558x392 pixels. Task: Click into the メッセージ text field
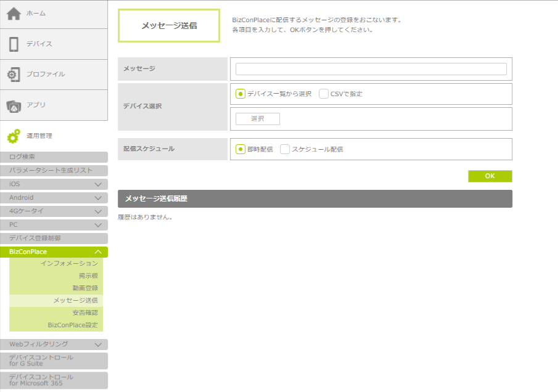(371, 69)
